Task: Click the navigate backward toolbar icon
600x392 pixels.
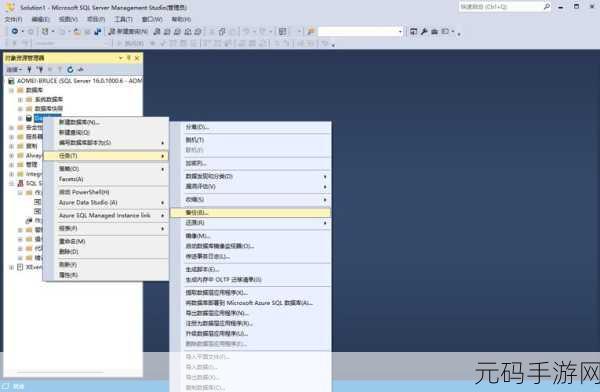Action: coord(15,31)
